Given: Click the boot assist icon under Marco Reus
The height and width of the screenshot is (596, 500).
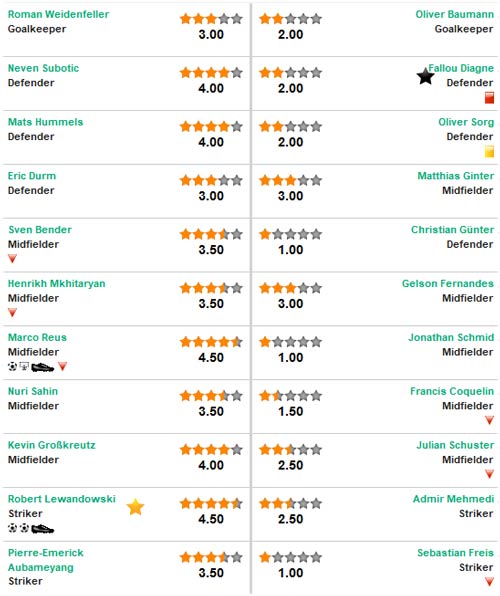Looking at the screenshot, I should click(43, 367).
